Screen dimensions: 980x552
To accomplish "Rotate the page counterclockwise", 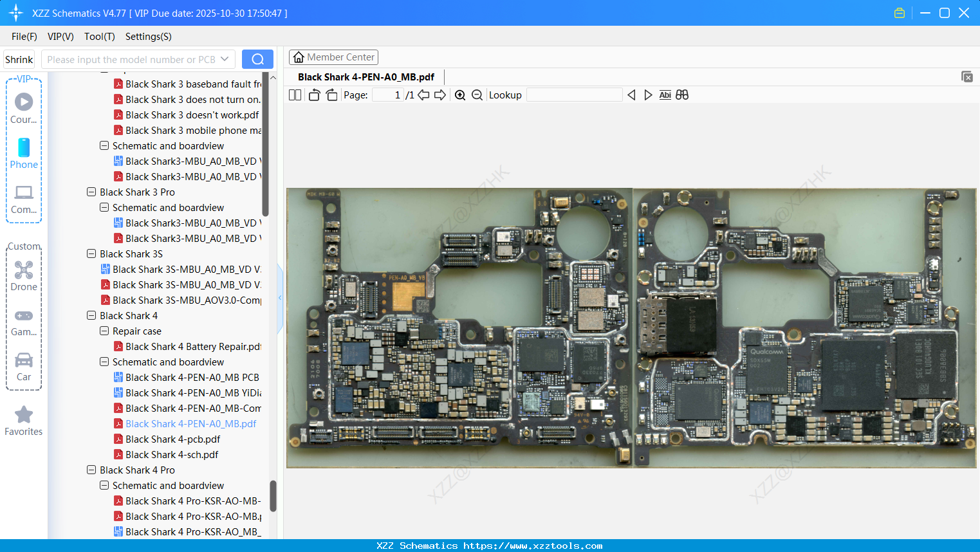I will pos(314,95).
